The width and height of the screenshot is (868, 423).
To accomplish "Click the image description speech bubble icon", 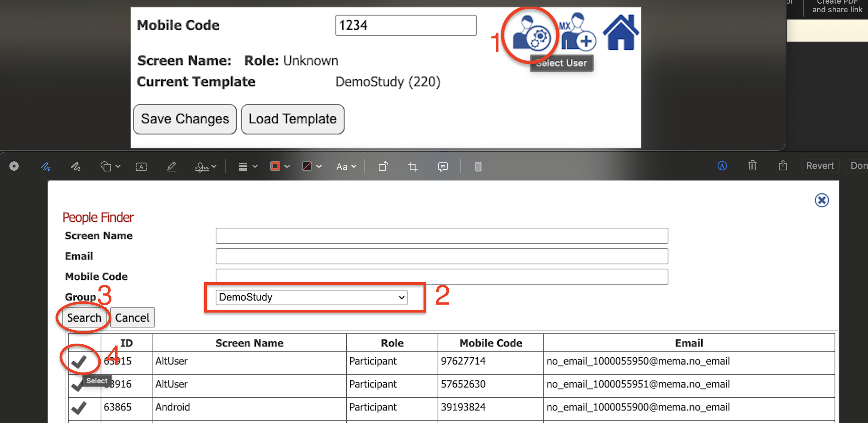I will 443,166.
